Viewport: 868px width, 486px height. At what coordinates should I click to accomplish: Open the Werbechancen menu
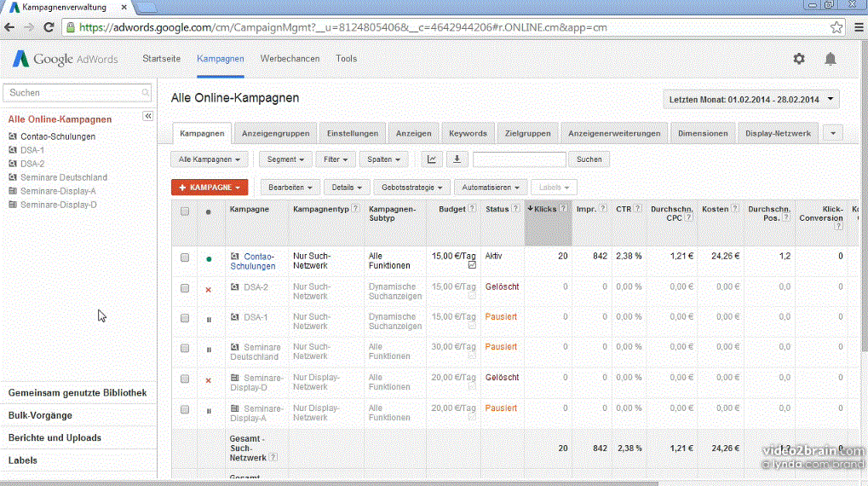pos(290,58)
